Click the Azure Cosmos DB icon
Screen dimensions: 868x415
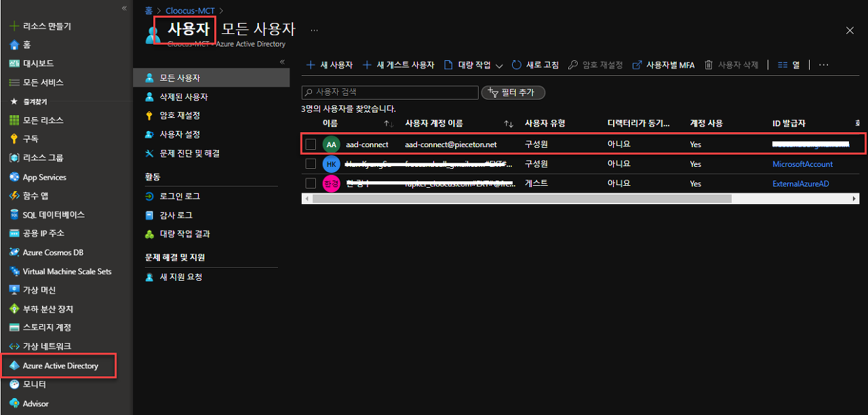click(x=14, y=252)
